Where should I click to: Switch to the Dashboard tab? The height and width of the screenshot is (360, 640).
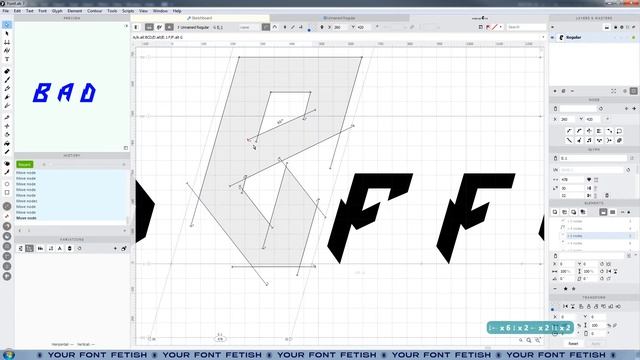pos(200,18)
